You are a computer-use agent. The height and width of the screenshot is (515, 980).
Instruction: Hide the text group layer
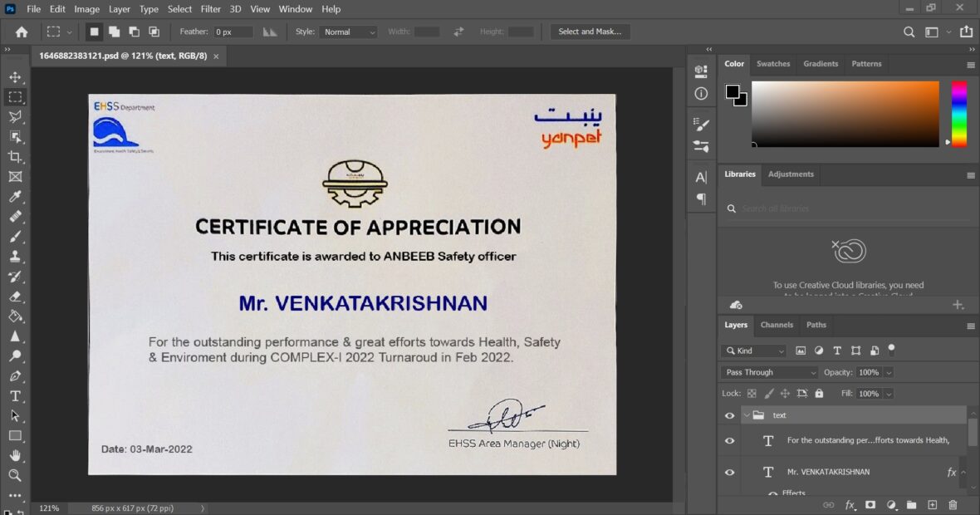[x=729, y=415]
